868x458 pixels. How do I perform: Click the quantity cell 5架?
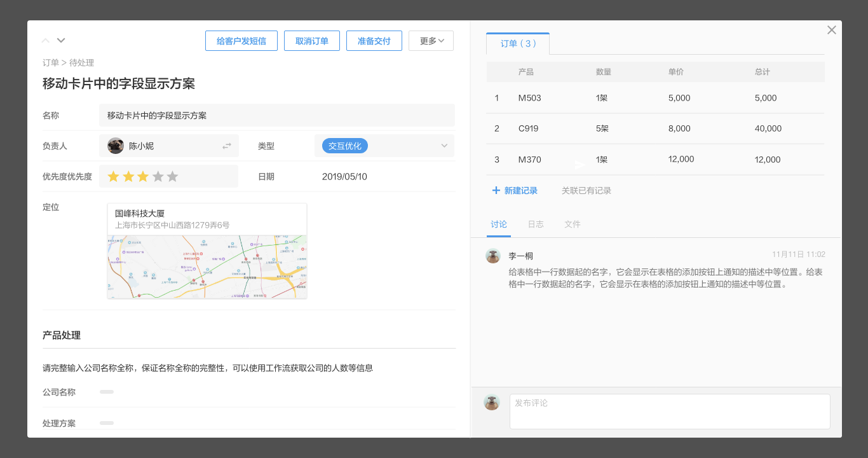pos(602,128)
